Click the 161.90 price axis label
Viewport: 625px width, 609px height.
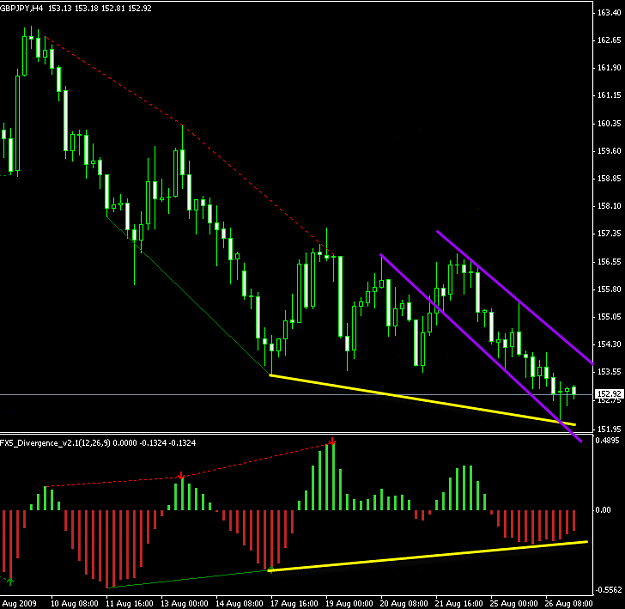pyautogui.click(x=609, y=68)
